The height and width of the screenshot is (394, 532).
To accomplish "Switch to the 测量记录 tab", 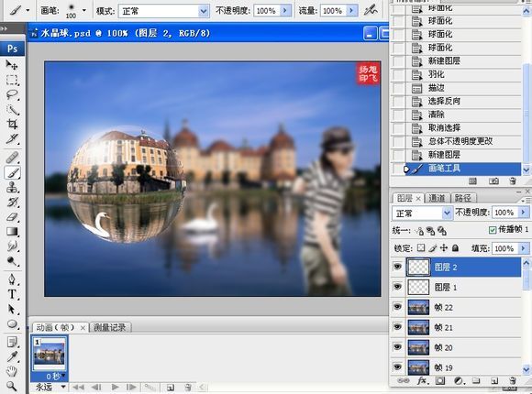I will (x=109, y=327).
